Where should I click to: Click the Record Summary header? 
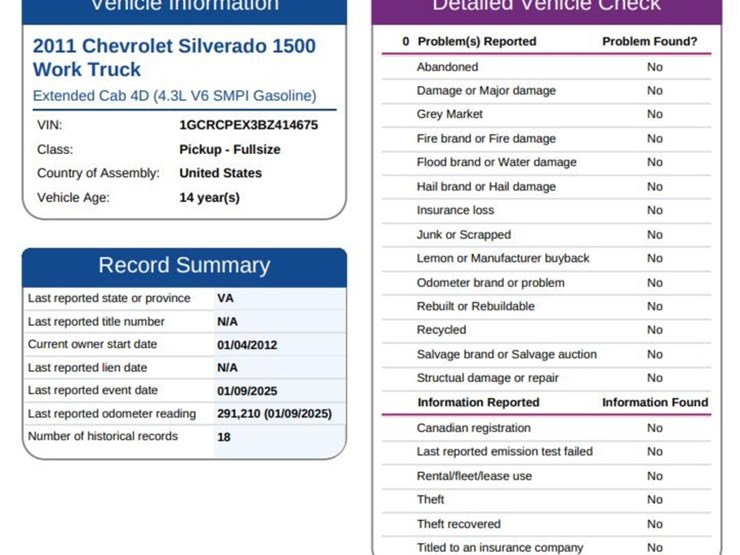point(184,266)
